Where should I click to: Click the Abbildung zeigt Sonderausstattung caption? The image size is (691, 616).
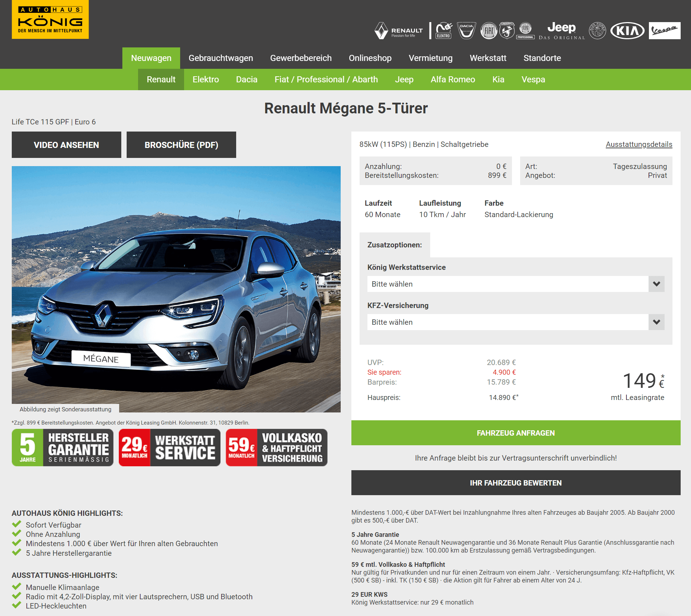coord(65,409)
